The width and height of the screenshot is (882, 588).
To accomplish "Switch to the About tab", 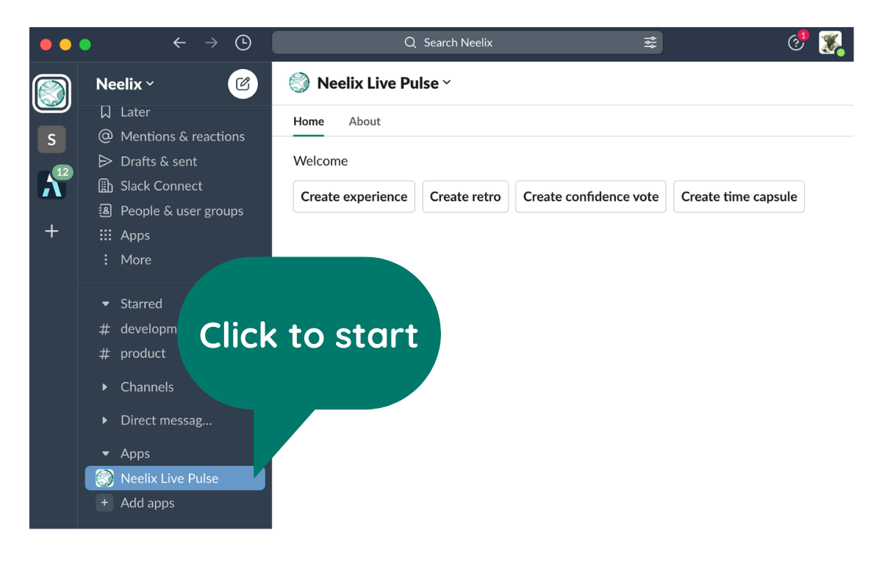I will (365, 121).
